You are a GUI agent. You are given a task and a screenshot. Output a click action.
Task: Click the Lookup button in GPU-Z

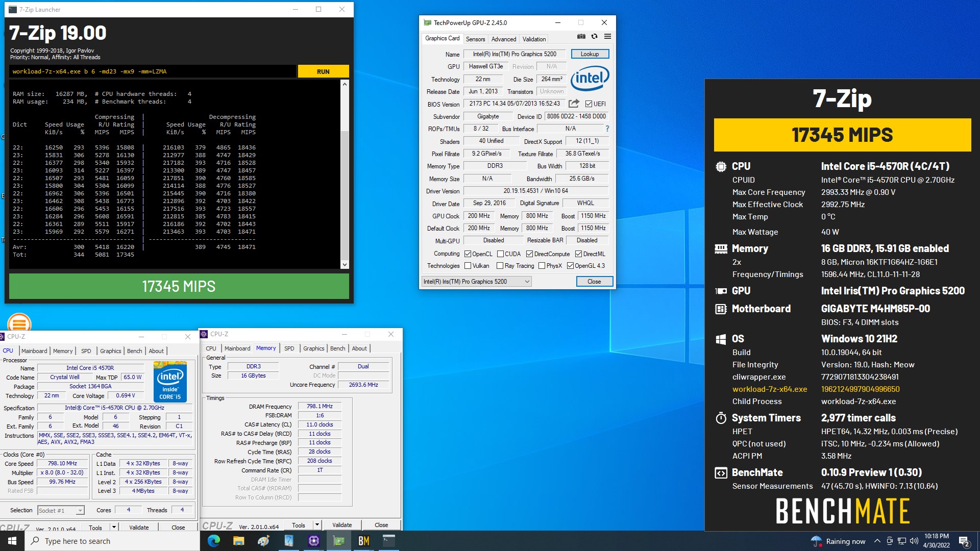[x=590, y=54]
